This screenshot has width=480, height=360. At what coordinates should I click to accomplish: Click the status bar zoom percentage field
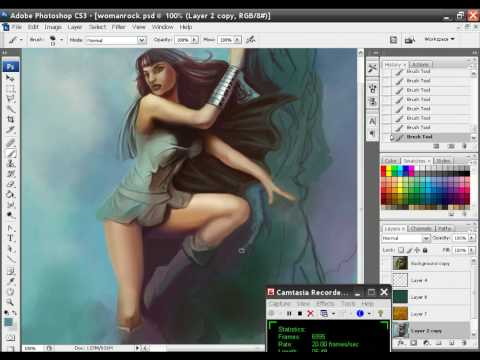(x=31, y=348)
